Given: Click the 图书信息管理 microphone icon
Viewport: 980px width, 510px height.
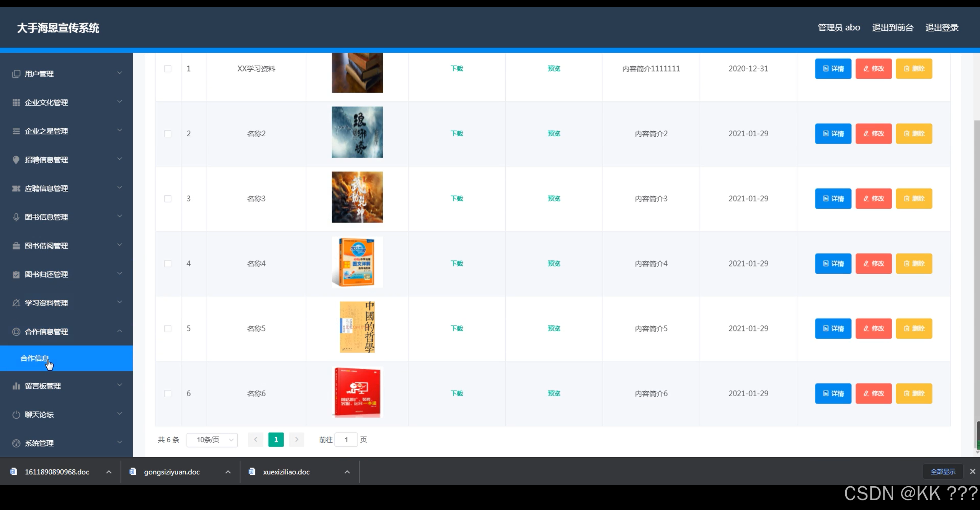Looking at the screenshot, I should click(x=16, y=217).
